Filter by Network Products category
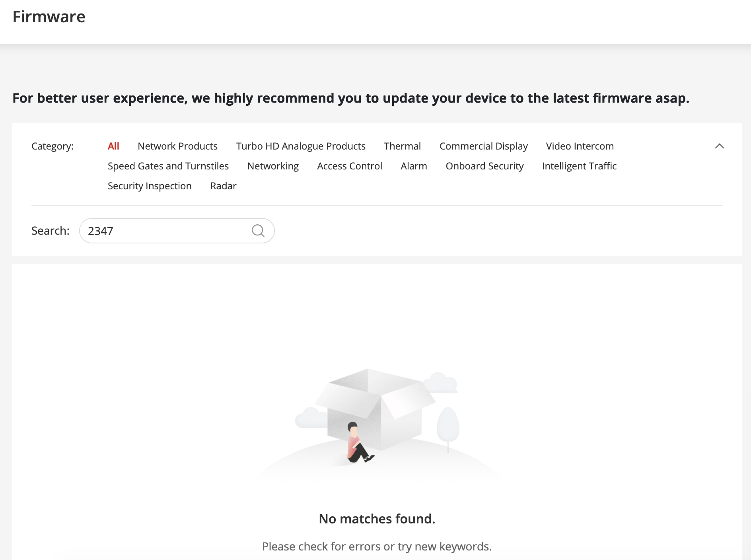This screenshot has height=560, width=751. [177, 146]
